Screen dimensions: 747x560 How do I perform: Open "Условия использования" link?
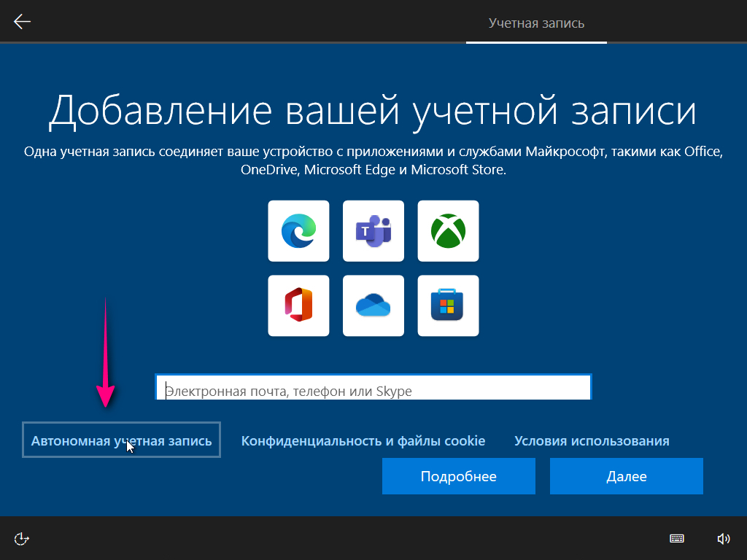click(x=592, y=440)
